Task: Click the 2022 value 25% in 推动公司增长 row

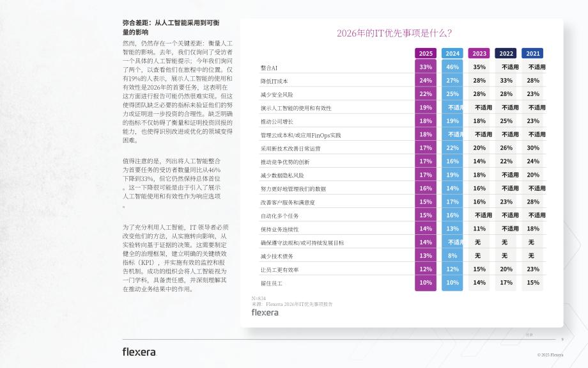Action: tap(506, 121)
